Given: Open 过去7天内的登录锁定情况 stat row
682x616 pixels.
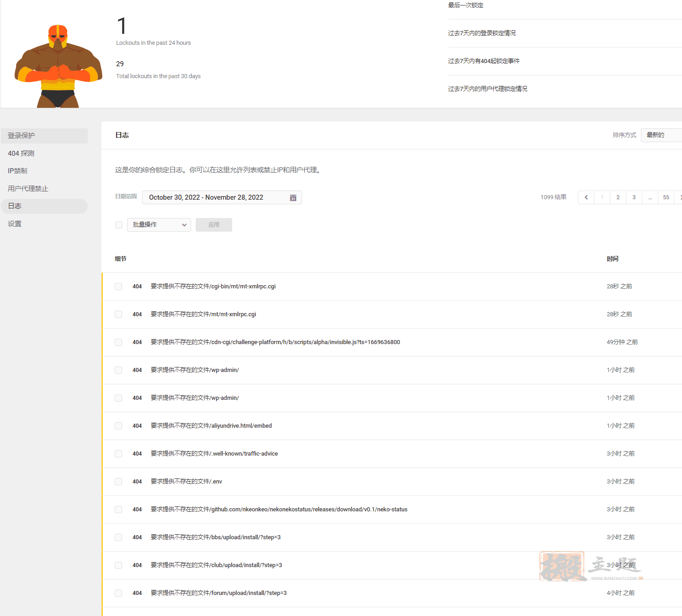Looking at the screenshot, I should [565, 33].
